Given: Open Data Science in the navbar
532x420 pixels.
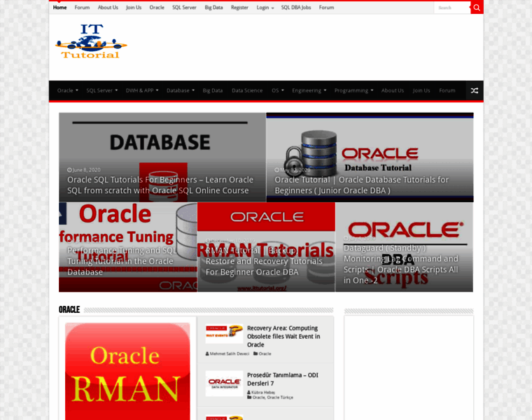Looking at the screenshot, I should coord(247,90).
